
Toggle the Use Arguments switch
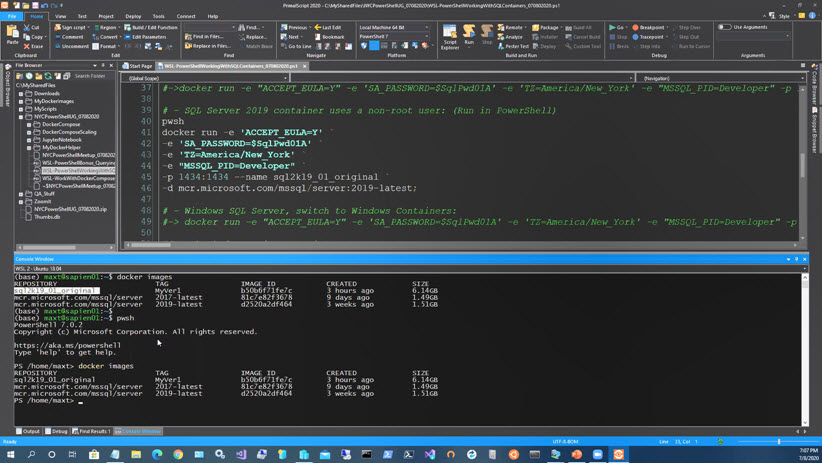tap(724, 27)
